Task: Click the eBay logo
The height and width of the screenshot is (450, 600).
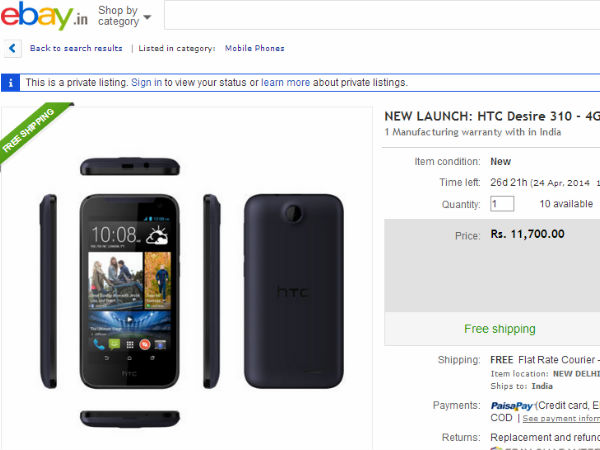Action: [x=45, y=17]
